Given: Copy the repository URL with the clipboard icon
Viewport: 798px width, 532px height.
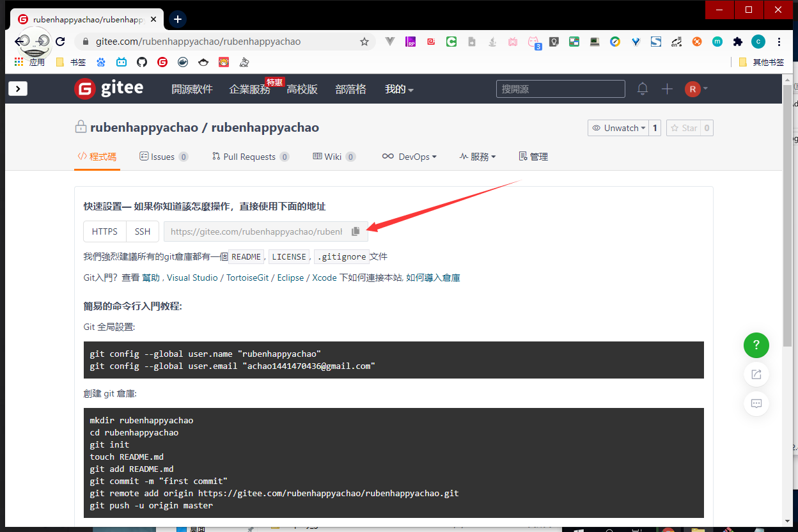Looking at the screenshot, I should (356, 231).
